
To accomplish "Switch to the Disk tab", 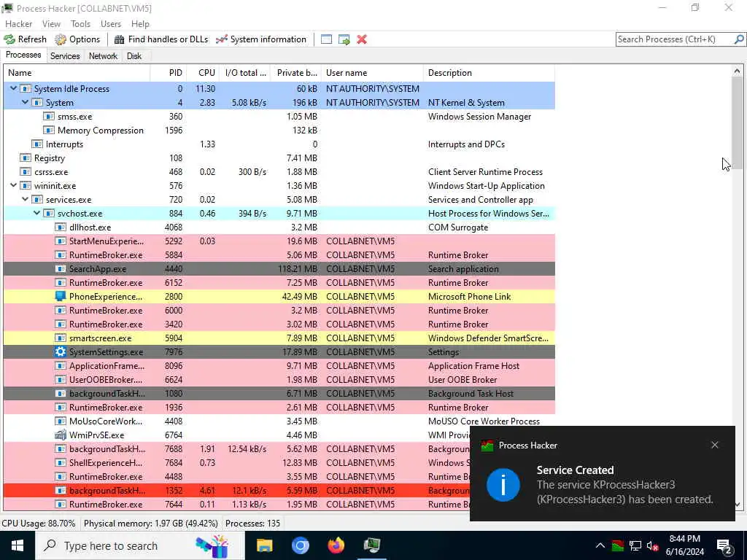I will click(134, 56).
